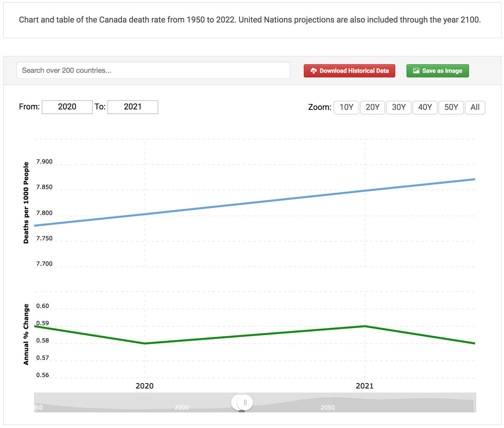Screen dimensions: 504x428
Task: Save the chart as an image
Action: 437,70
